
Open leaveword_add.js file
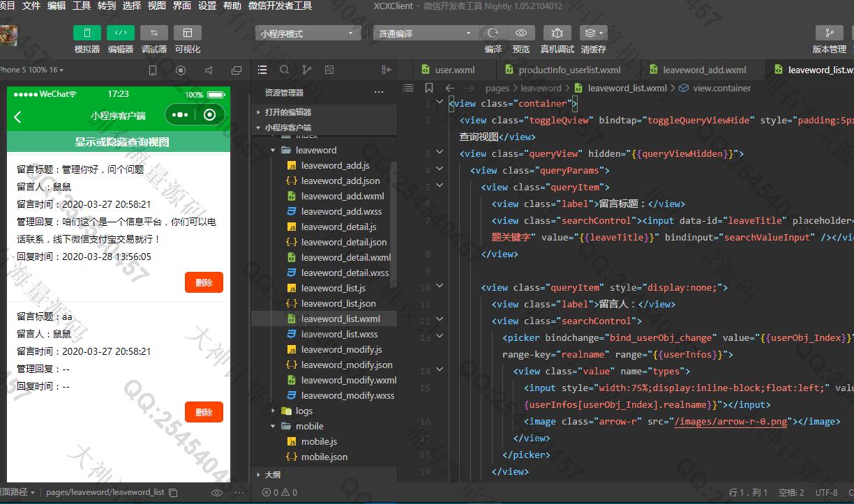point(335,165)
